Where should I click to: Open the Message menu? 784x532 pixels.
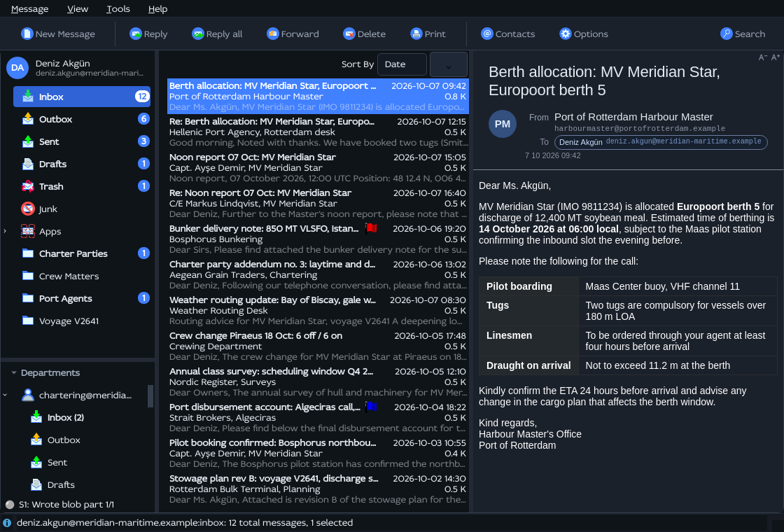pyautogui.click(x=30, y=9)
